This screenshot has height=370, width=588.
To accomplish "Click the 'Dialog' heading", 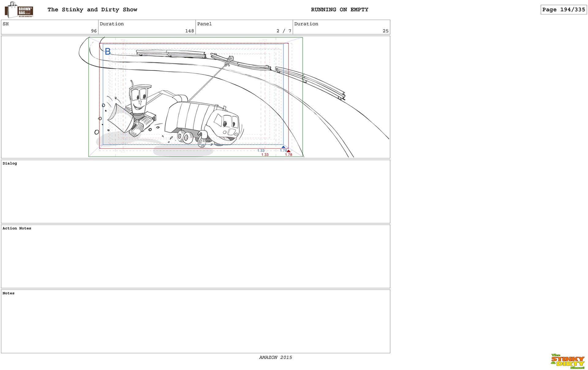I will 10,164.
